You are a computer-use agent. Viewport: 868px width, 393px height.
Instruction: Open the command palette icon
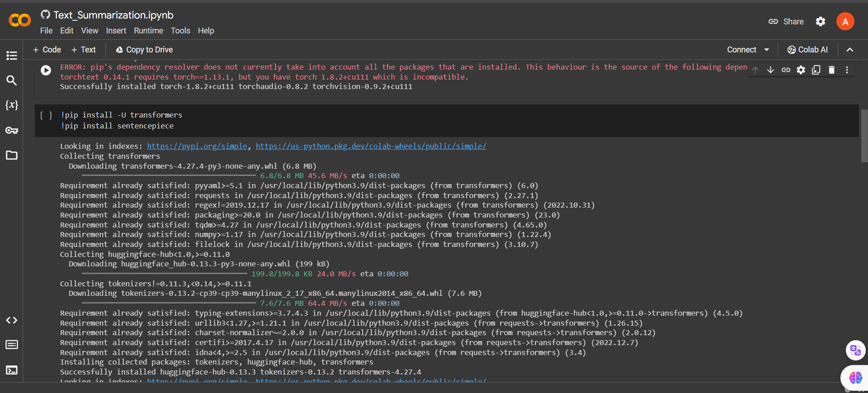[11, 345]
